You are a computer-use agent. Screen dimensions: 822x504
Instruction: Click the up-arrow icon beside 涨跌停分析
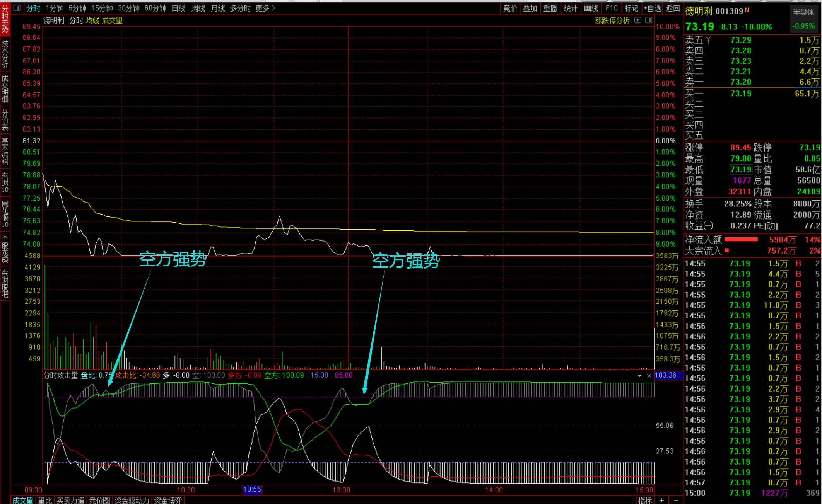click(638, 20)
